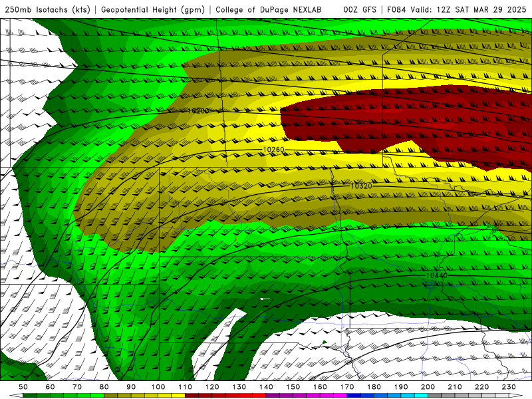Image resolution: width=532 pixels, height=399 pixels.
Task: Click the 170 knot colorbar label
Action: tap(347, 387)
